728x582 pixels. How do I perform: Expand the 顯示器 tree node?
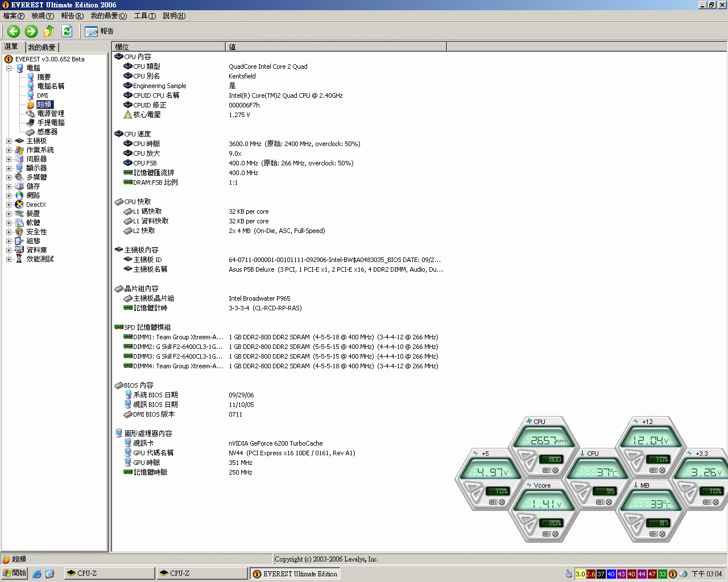9,168
